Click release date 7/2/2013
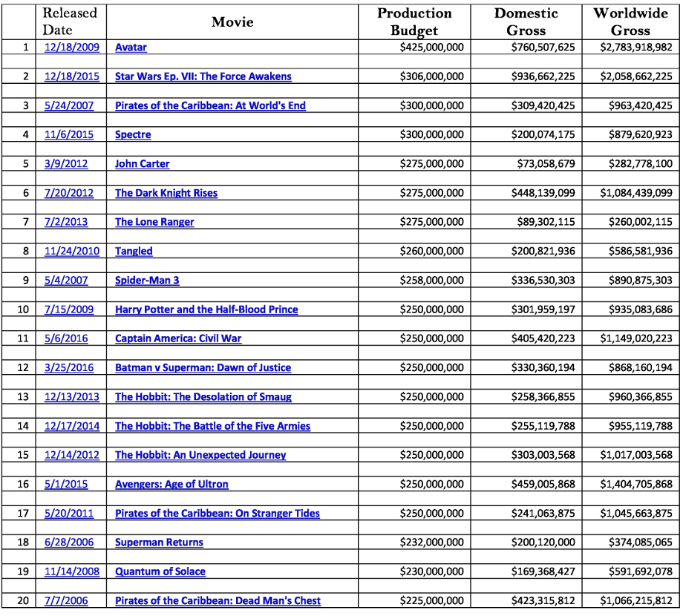Screen dimensions: 683x616 [66, 222]
